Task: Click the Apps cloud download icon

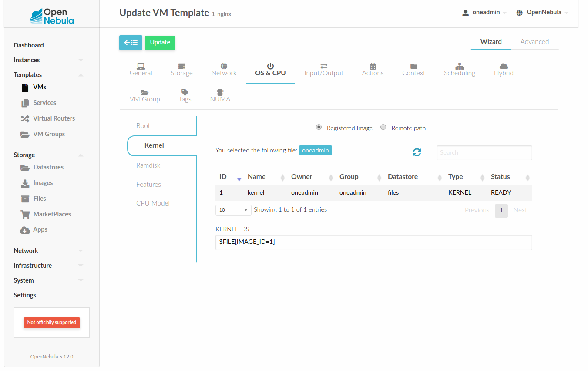Action: point(25,230)
